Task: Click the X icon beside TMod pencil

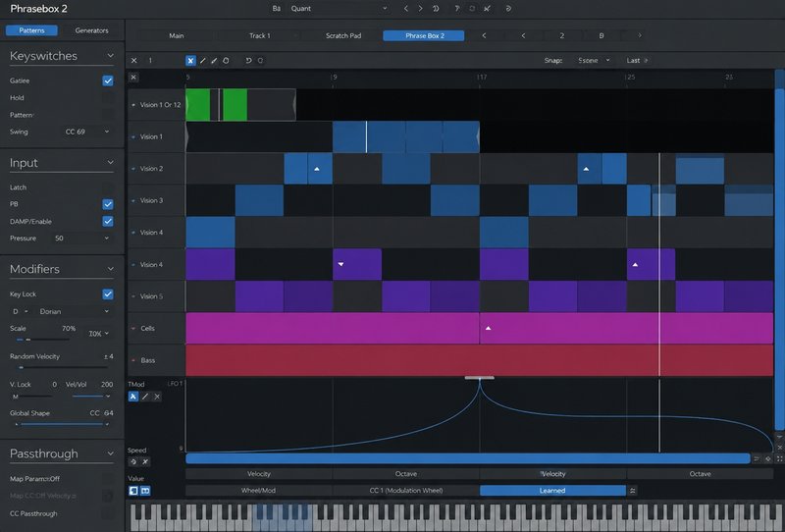Action: point(157,397)
